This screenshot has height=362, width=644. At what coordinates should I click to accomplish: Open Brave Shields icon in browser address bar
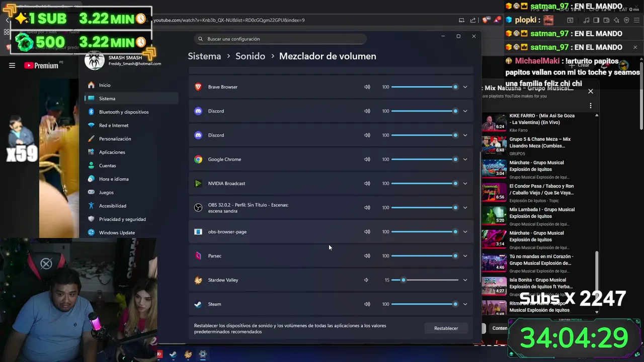click(x=485, y=20)
